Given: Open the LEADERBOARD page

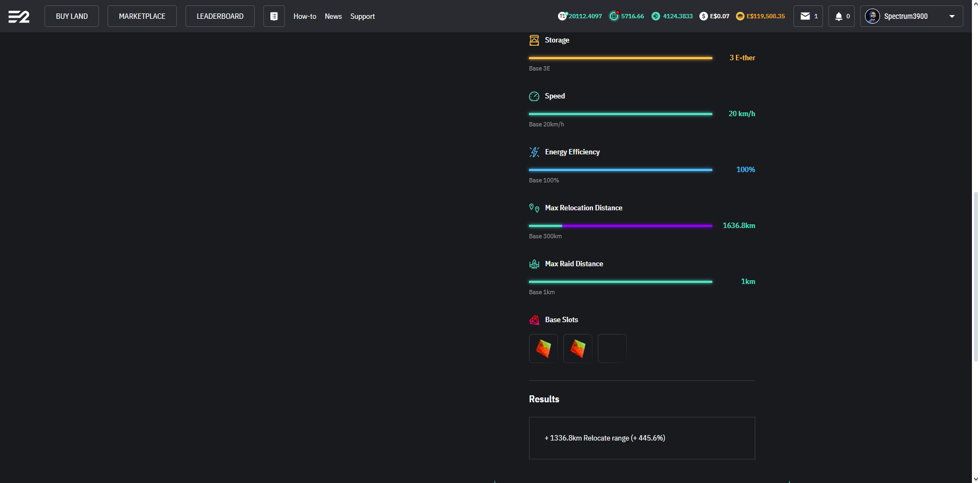Looking at the screenshot, I should tap(220, 16).
